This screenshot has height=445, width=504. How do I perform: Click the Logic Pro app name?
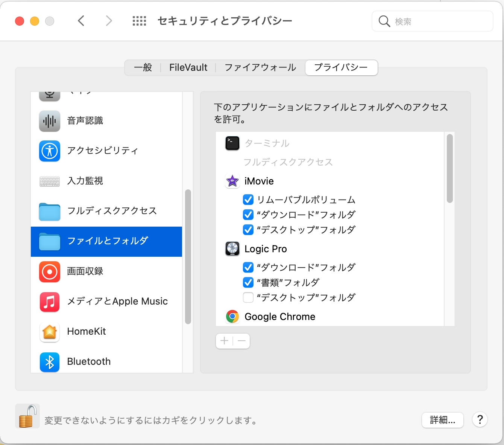coord(266,249)
